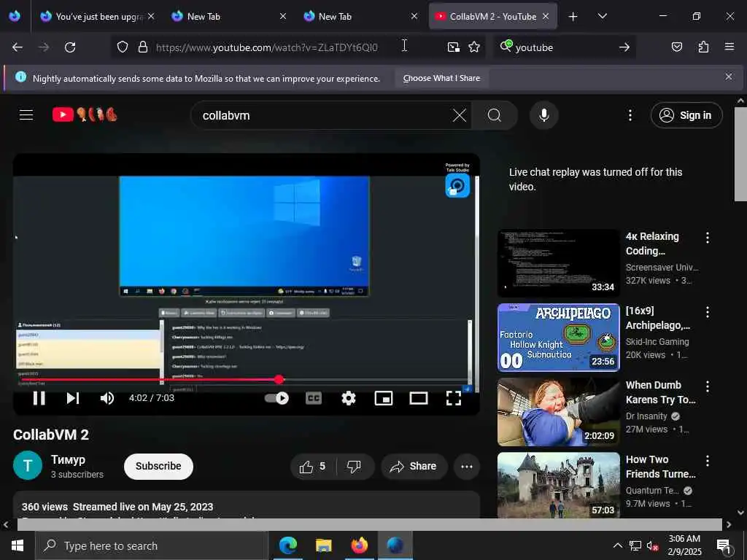Subscribe to the Тимур channel
This screenshot has height=560, width=747.
tap(158, 466)
